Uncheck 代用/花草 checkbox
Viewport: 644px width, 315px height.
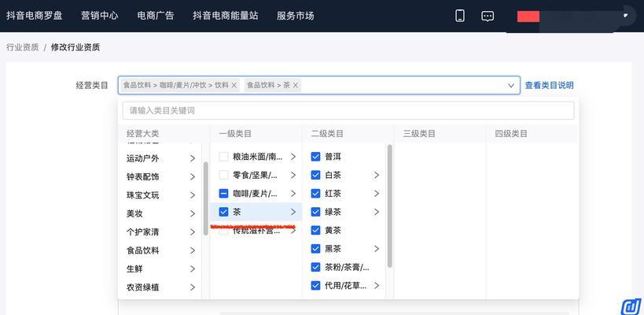(315, 285)
